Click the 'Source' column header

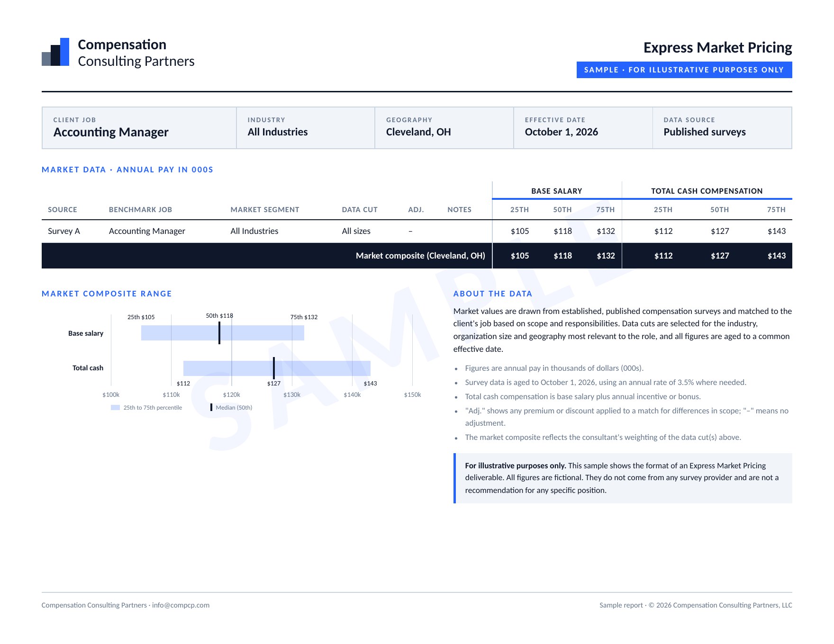[x=63, y=210]
